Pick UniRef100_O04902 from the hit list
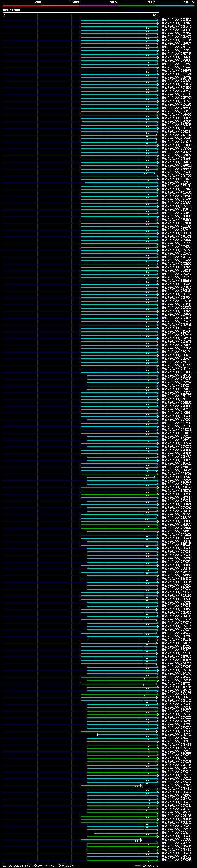The image size is (197, 868). [x=177, y=796]
